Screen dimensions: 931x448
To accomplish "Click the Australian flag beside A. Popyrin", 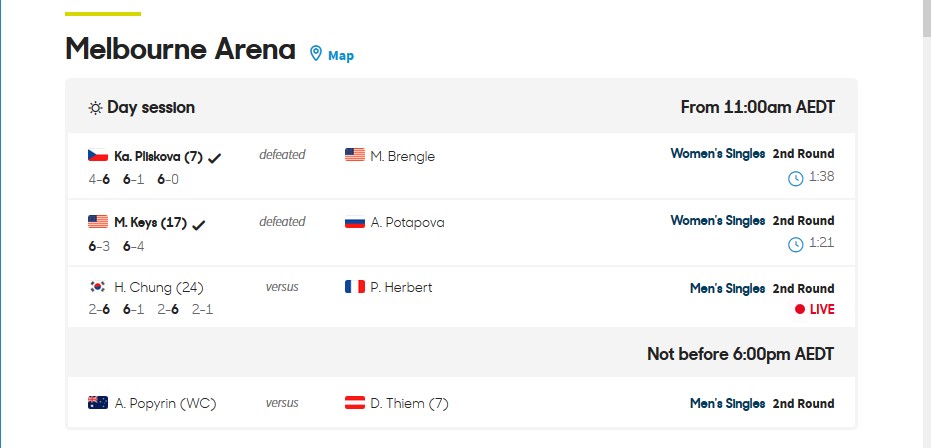I will [x=98, y=402].
